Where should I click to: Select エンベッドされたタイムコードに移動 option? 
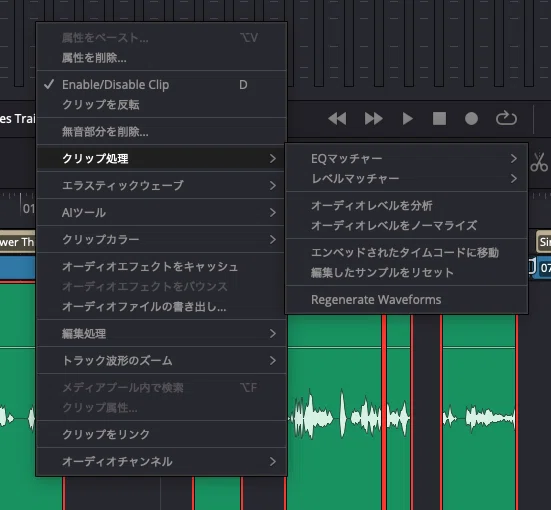click(407, 252)
